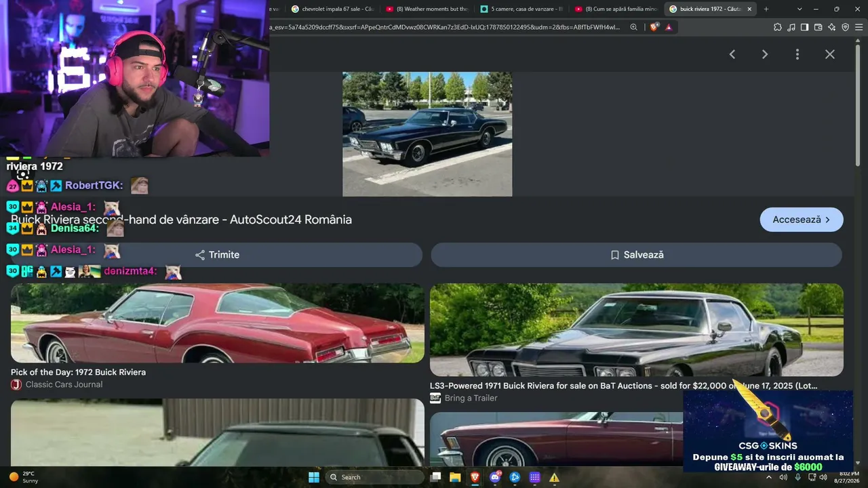Open File Explorer from the taskbar
This screenshot has height=488, width=868.
click(x=456, y=477)
